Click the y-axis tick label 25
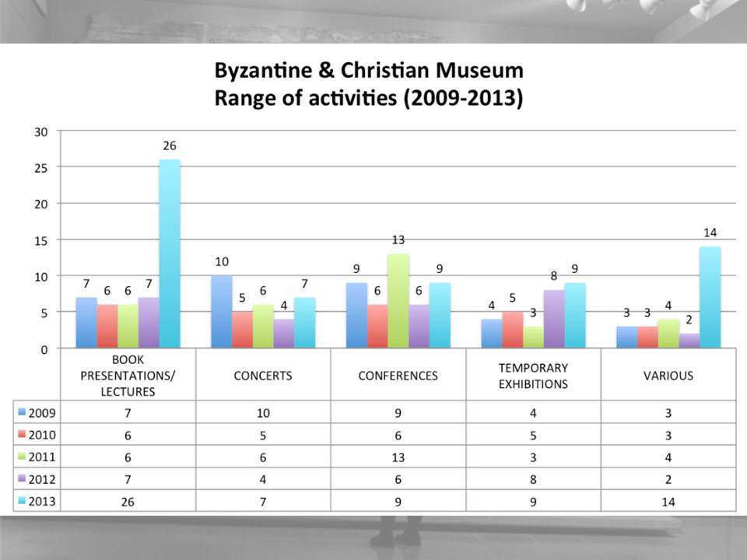 tap(41, 168)
